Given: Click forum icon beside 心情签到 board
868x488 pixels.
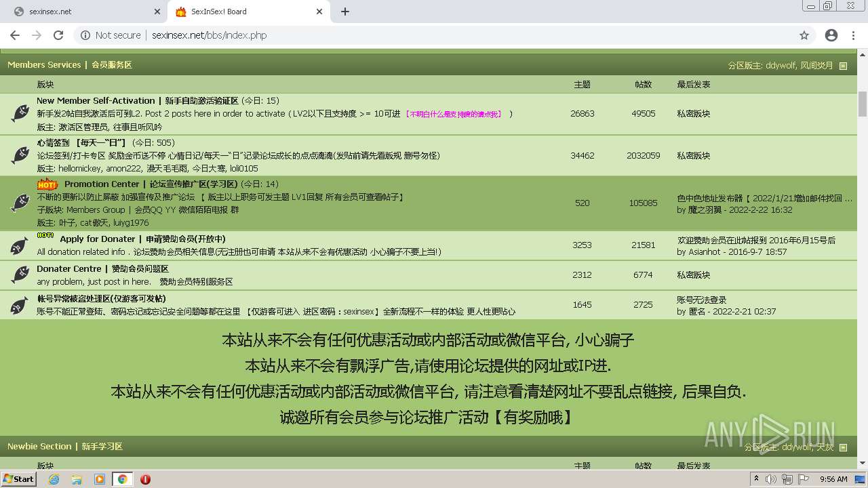Looking at the screenshot, I should (20, 155).
